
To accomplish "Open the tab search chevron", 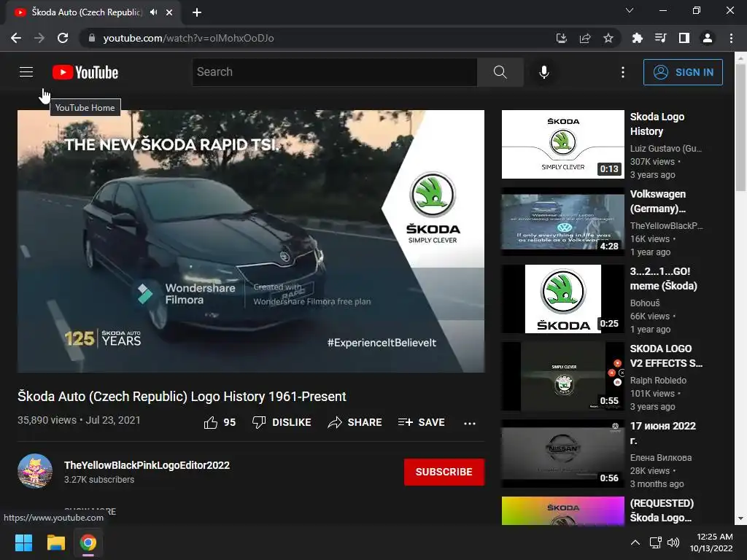I will [x=630, y=10].
